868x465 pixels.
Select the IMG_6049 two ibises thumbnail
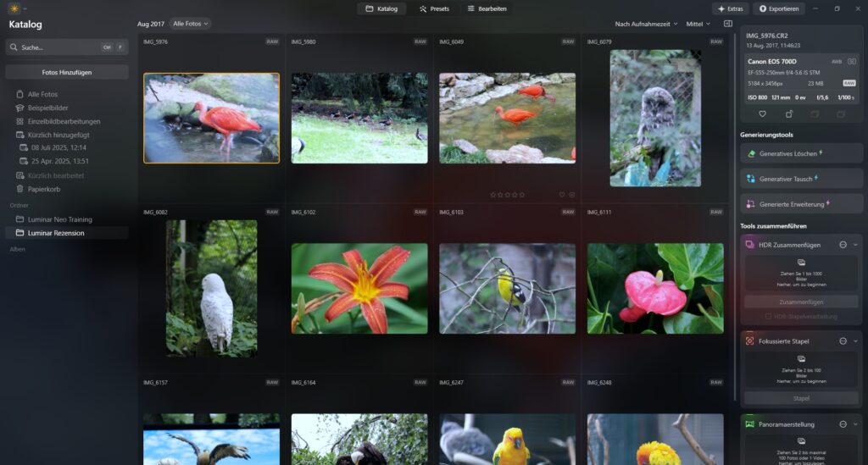(x=507, y=118)
